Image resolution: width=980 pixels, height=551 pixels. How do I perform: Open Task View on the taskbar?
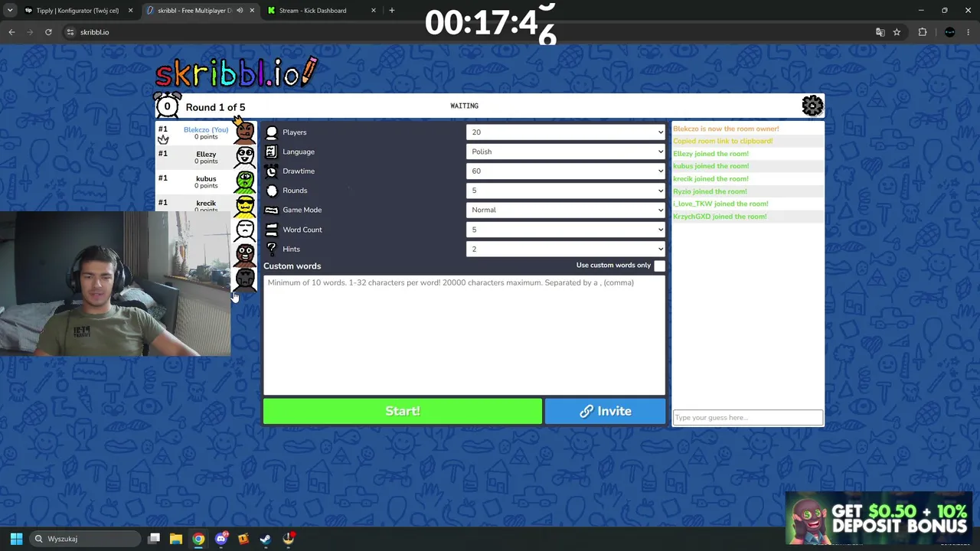[x=154, y=539]
